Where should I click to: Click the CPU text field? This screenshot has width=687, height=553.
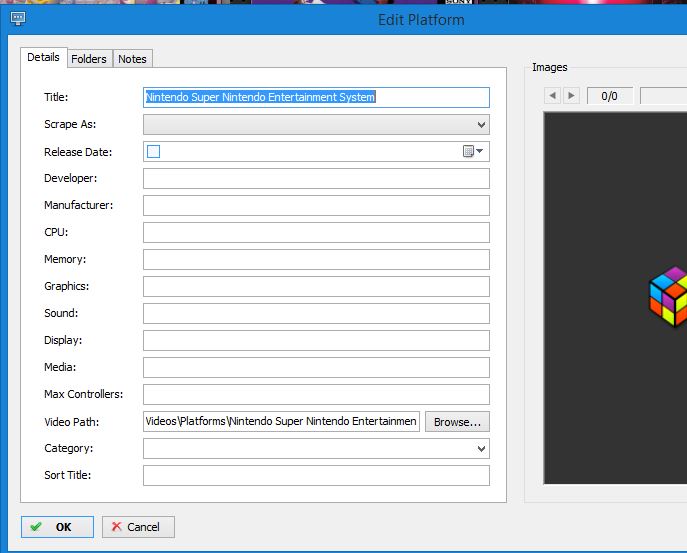coord(316,232)
